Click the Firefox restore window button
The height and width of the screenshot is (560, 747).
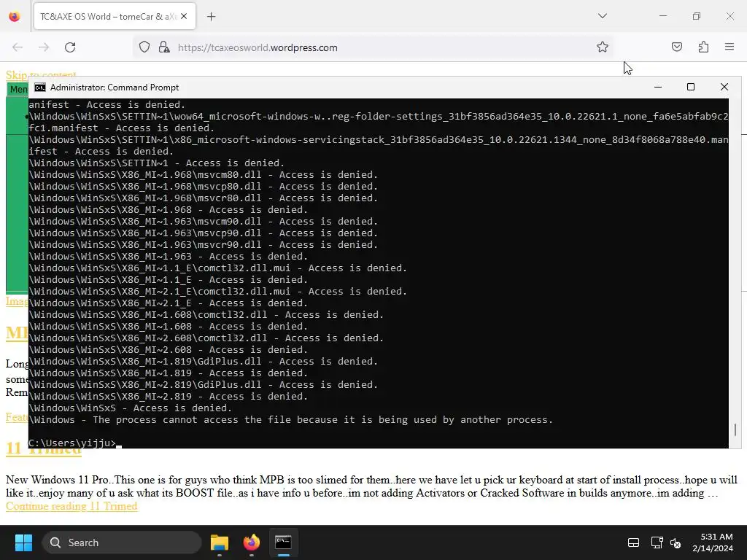coord(697,16)
